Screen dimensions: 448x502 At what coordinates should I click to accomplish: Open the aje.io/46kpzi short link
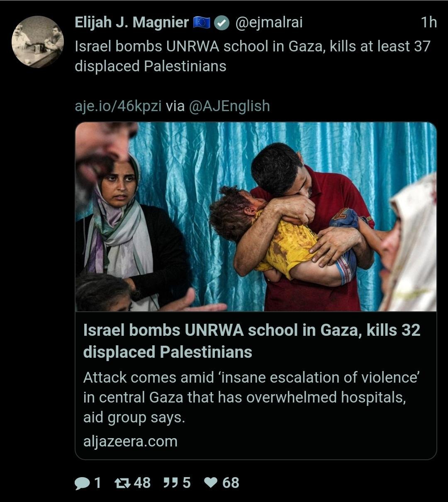click(x=118, y=106)
